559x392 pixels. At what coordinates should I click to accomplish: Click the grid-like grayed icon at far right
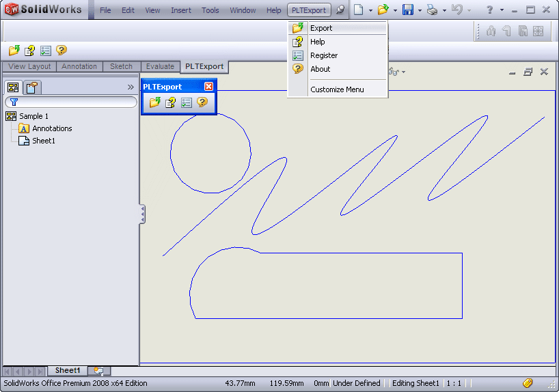point(538,31)
